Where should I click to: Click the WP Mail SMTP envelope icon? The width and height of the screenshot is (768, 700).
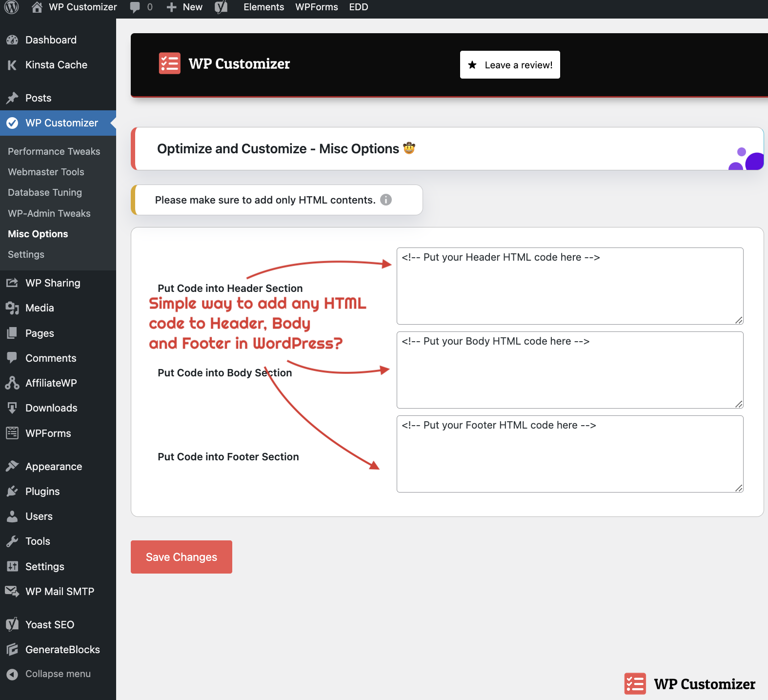pyautogui.click(x=12, y=591)
